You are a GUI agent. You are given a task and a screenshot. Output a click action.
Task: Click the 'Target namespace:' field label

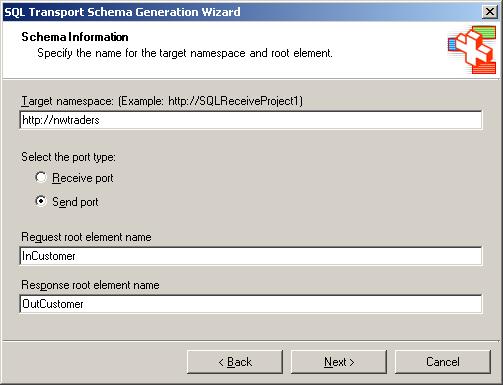[67, 101]
